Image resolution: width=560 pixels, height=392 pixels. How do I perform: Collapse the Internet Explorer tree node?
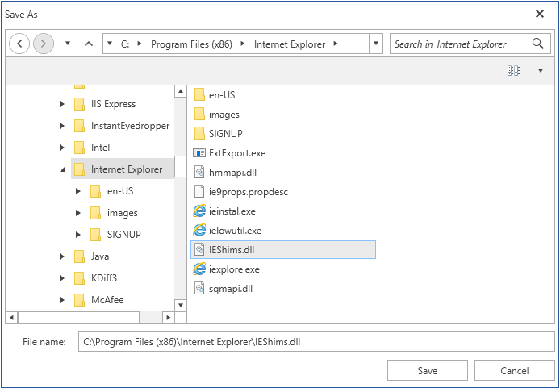pos(62,169)
